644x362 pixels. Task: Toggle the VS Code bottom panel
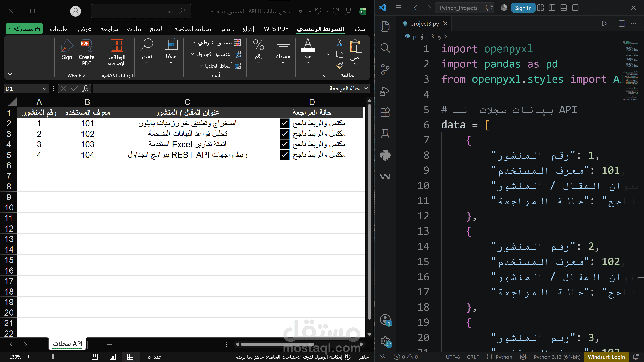(x=563, y=8)
